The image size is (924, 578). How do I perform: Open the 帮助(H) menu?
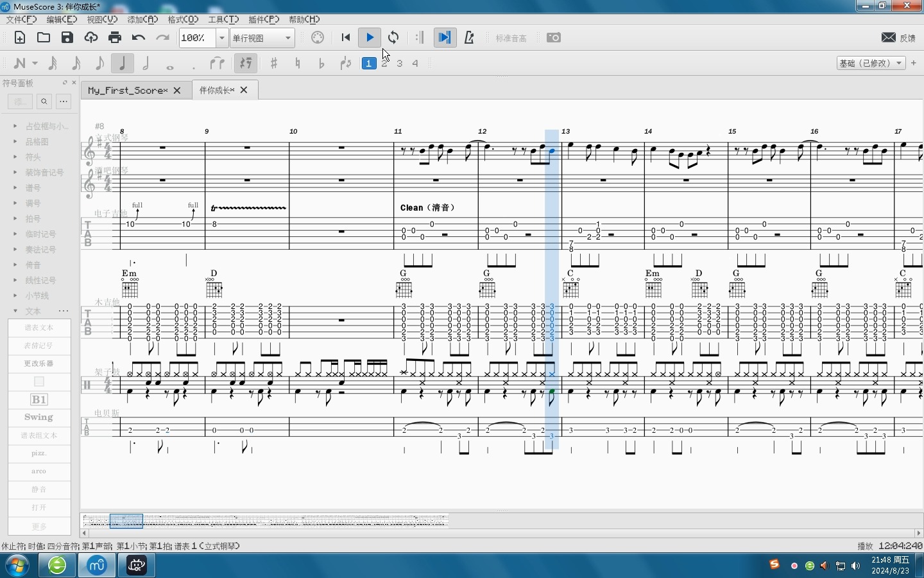[304, 19]
